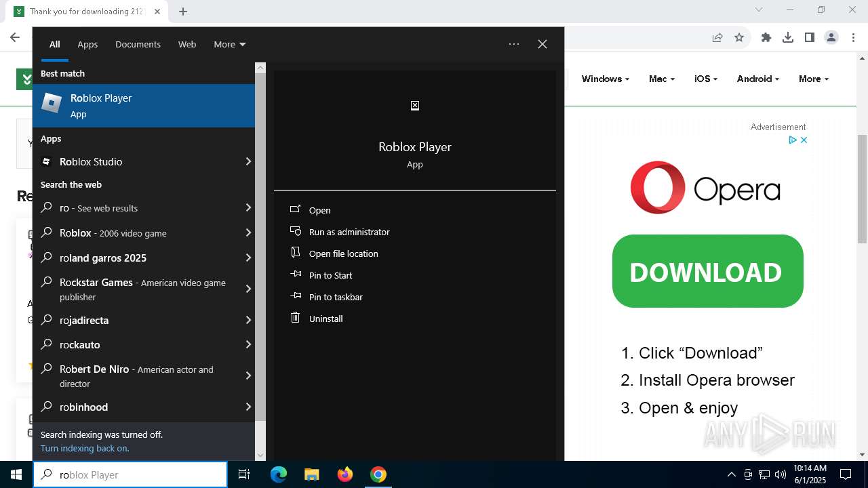Open Chrome downloads icon
The height and width of the screenshot is (488, 868).
tap(788, 38)
